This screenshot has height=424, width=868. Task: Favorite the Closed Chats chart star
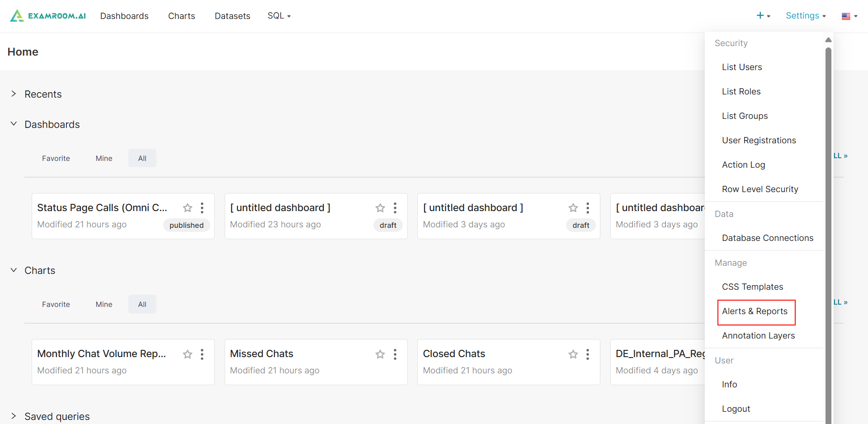click(573, 354)
